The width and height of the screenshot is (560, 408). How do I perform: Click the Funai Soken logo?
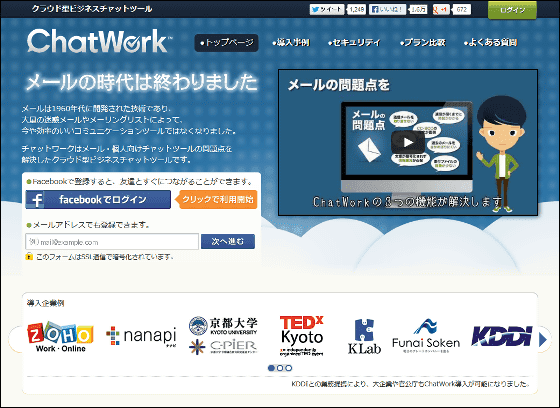click(x=426, y=336)
